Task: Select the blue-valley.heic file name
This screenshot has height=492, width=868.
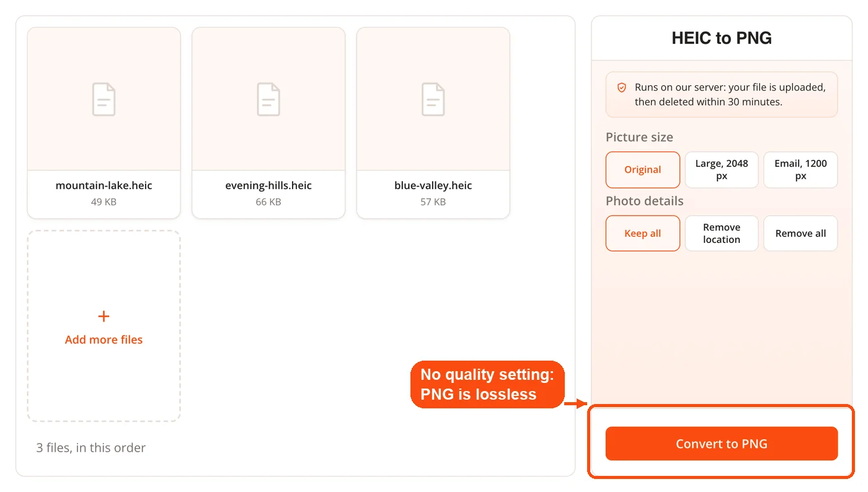Action: tap(433, 185)
